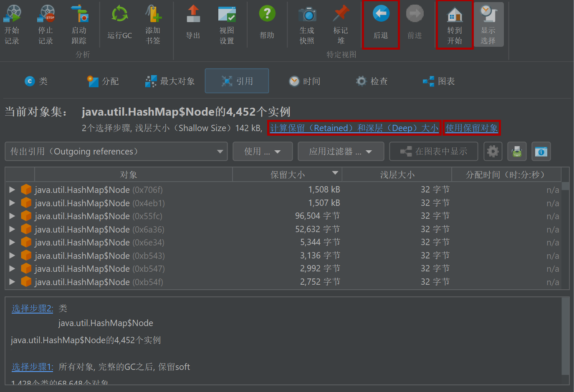Click the gear settings icon beside 在图表中显示
Screen dimensions: 574x392
pos(493,151)
